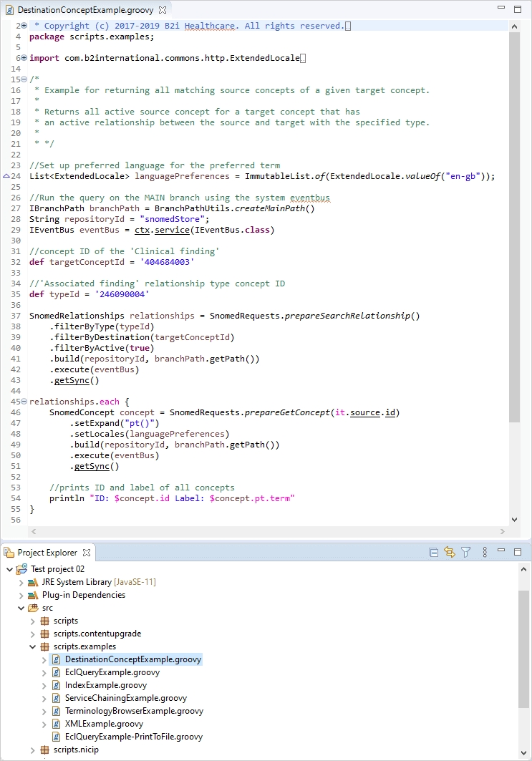The image size is (532, 761).
Task: Collapse the block comment at line 15
Action: coord(24,79)
